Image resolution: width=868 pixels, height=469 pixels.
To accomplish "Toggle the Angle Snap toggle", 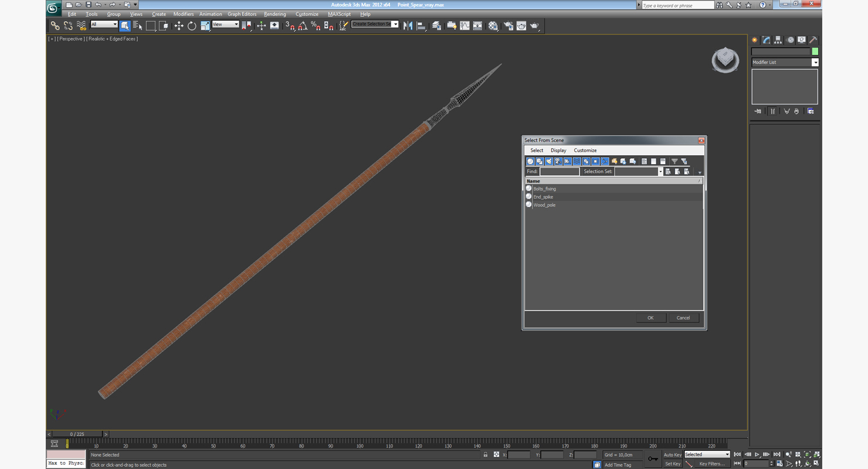I will 303,25.
